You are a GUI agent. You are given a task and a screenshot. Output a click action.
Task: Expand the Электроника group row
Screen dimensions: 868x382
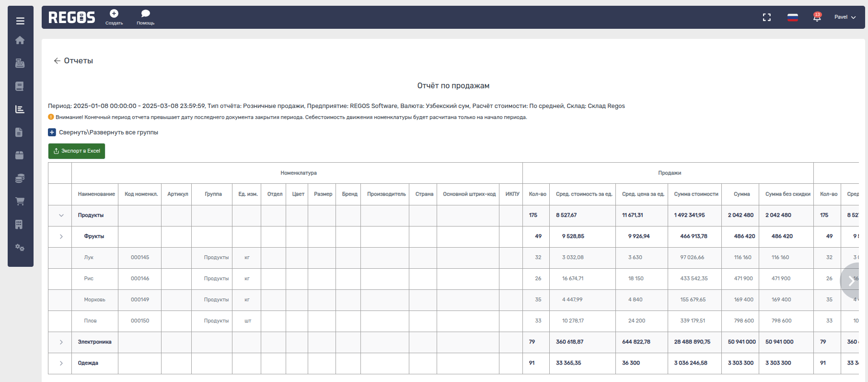click(61, 342)
